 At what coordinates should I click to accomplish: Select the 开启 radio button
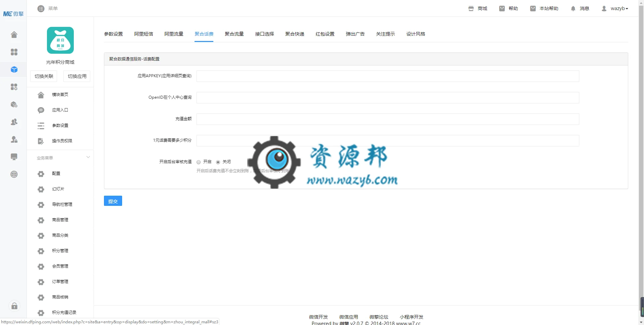pyautogui.click(x=199, y=162)
